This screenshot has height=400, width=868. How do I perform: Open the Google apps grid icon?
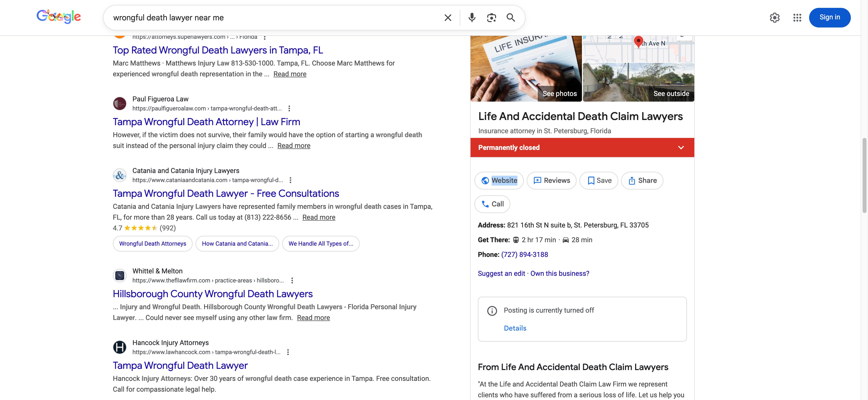797,17
